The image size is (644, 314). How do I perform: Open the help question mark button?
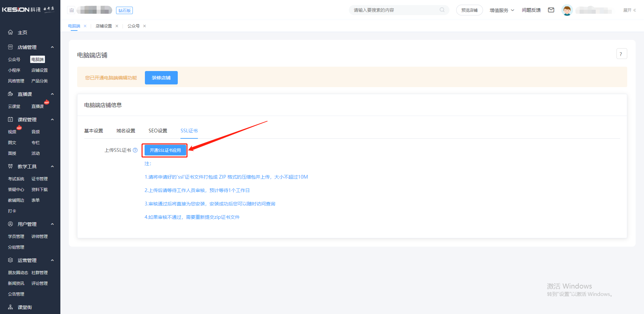coord(621,54)
